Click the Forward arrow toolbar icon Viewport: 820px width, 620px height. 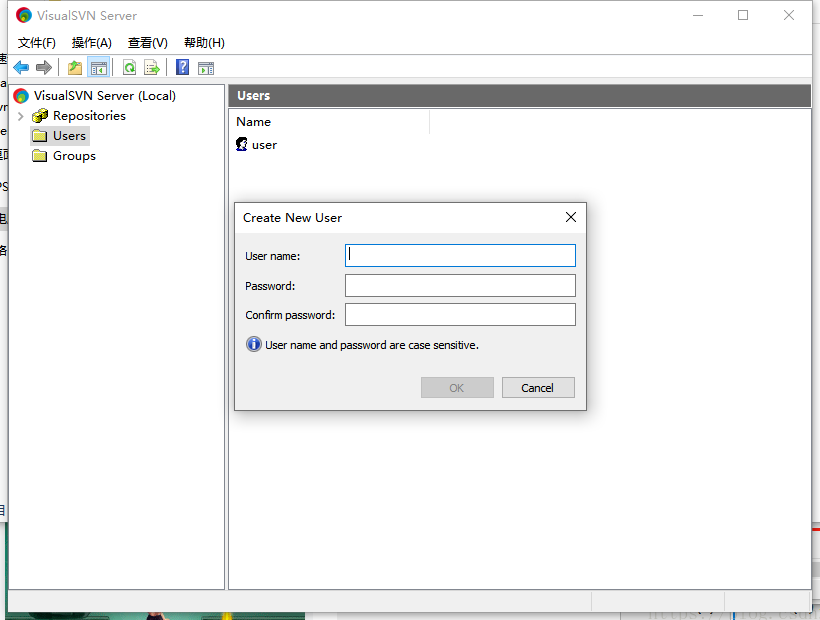[44, 67]
